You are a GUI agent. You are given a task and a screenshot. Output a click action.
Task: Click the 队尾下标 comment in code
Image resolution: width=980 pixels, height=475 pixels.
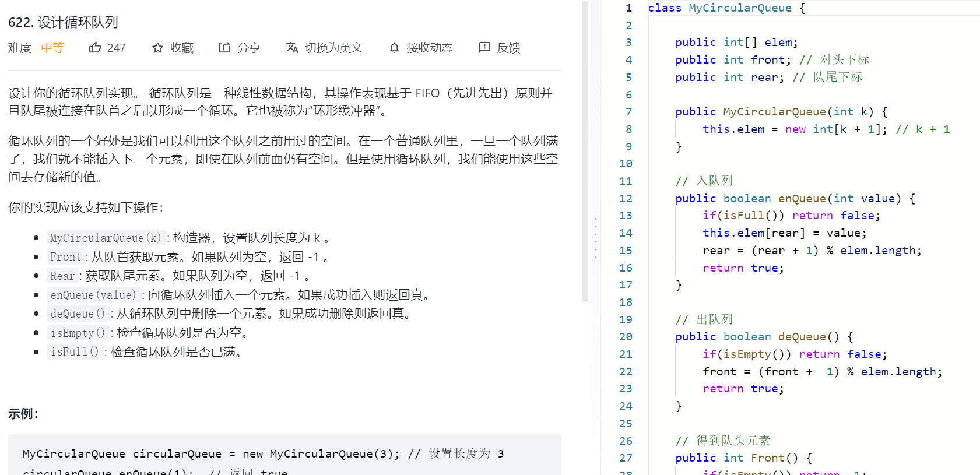(x=827, y=77)
